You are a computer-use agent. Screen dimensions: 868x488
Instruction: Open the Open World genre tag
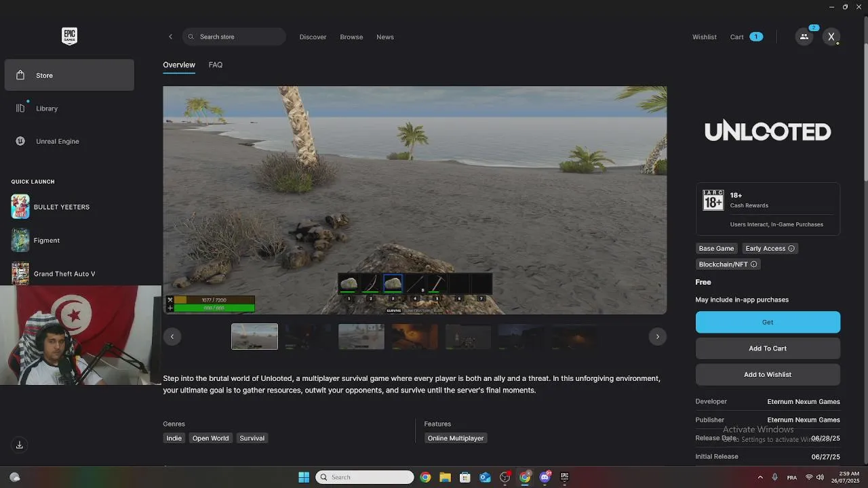(210, 438)
